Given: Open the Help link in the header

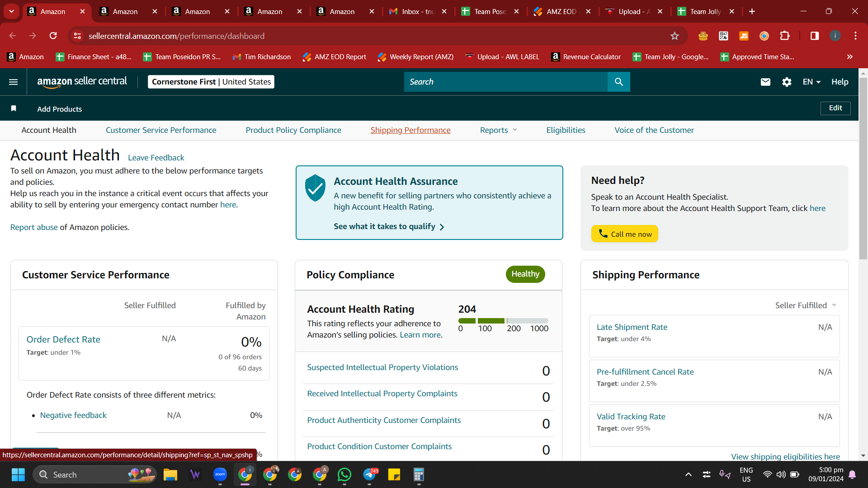Looking at the screenshot, I should (x=840, y=82).
